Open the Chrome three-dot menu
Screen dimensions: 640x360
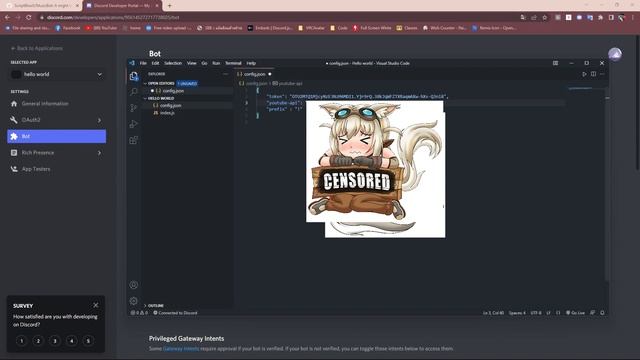pyautogui.click(x=633, y=18)
